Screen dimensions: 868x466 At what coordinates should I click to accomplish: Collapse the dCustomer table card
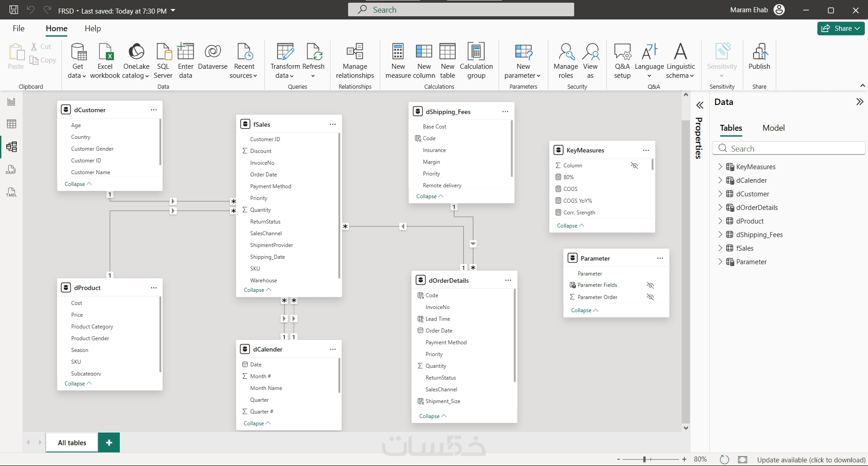[x=78, y=184]
